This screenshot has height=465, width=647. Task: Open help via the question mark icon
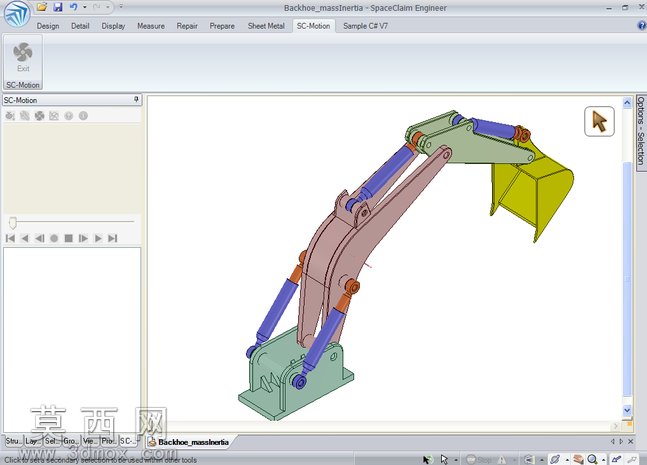tap(642, 26)
